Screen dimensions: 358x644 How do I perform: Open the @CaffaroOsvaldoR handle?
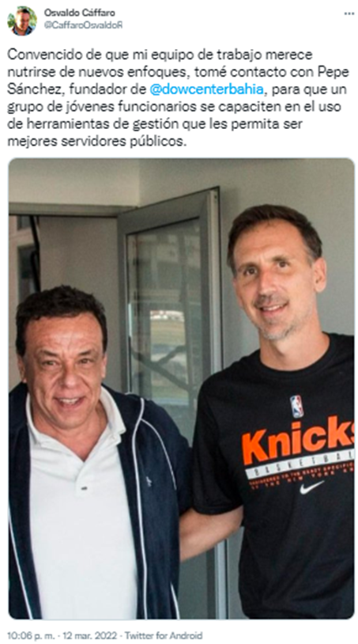pyautogui.click(x=83, y=25)
